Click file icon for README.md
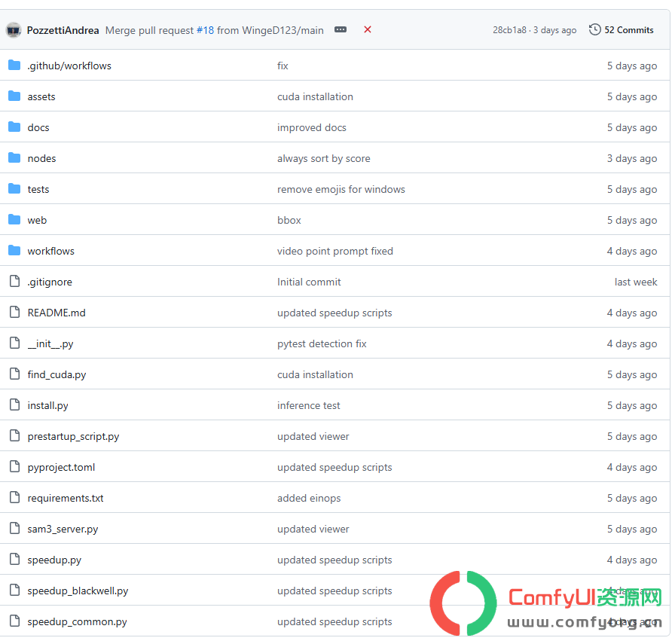Screen dimensions: 672x644 14,312
